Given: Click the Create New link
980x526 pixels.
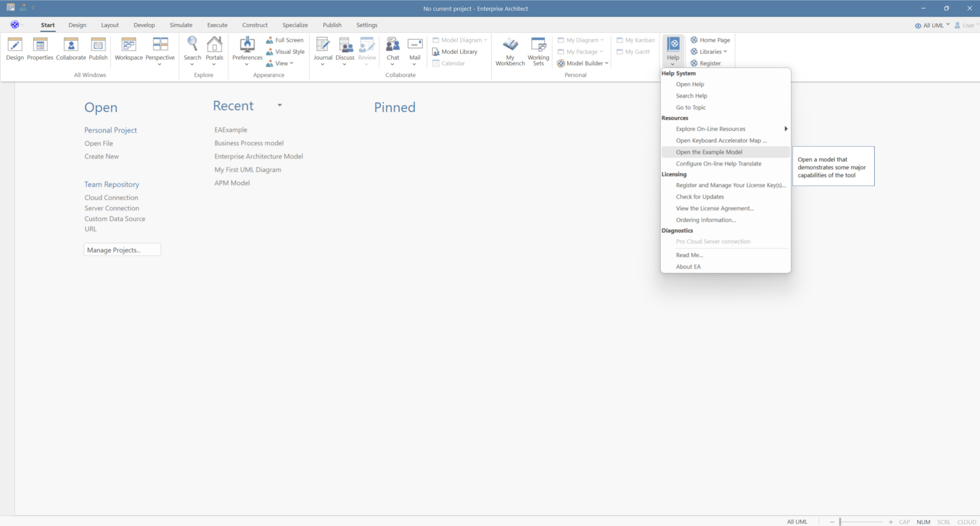Looking at the screenshot, I should point(102,156).
